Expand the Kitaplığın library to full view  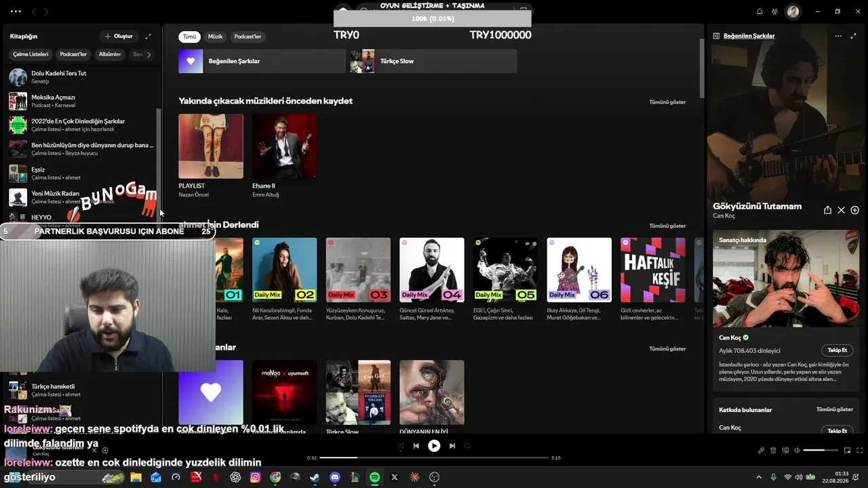pyautogui.click(x=149, y=36)
